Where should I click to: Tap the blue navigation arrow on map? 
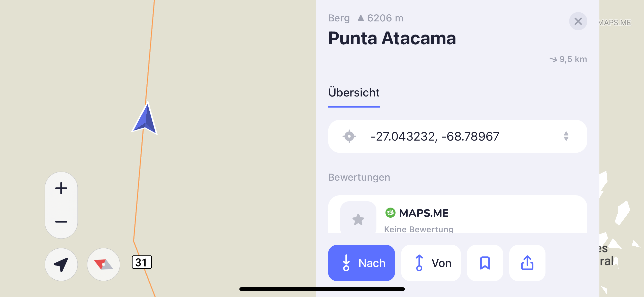coord(145,118)
